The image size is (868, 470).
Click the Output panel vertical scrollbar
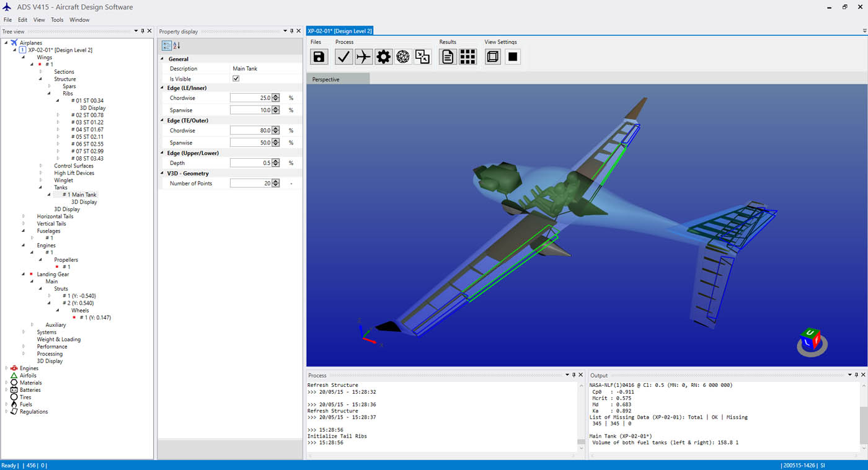[x=862, y=417]
